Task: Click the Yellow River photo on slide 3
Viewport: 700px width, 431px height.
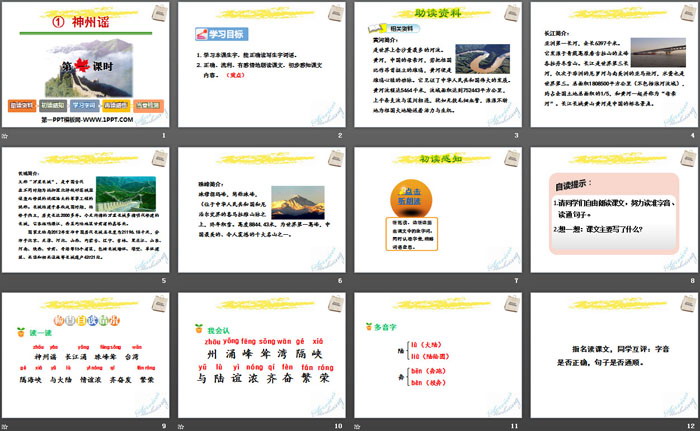Action: click(x=483, y=59)
